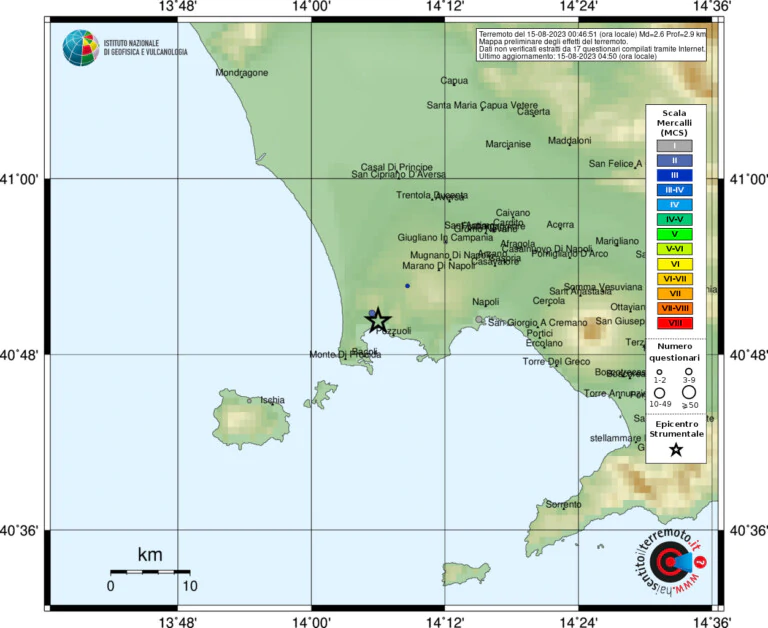Click the left 40°48' latitude label
The height and width of the screenshot is (628, 768).
(x=20, y=355)
